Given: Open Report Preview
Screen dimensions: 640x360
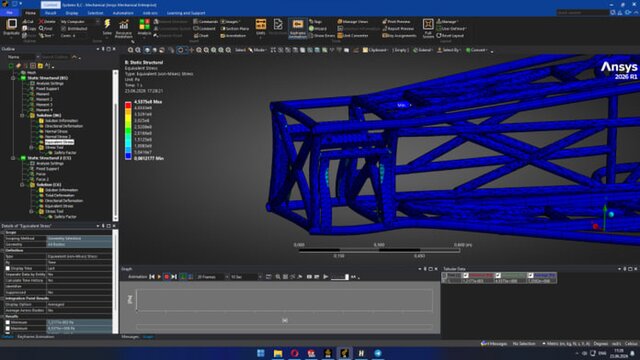Looking at the screenshot, I should pyautogui.click(x=398, y=29).
